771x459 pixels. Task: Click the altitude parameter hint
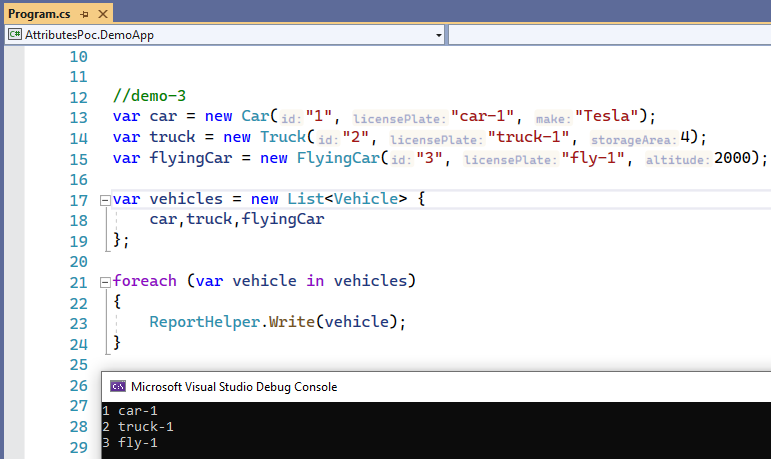678,159
